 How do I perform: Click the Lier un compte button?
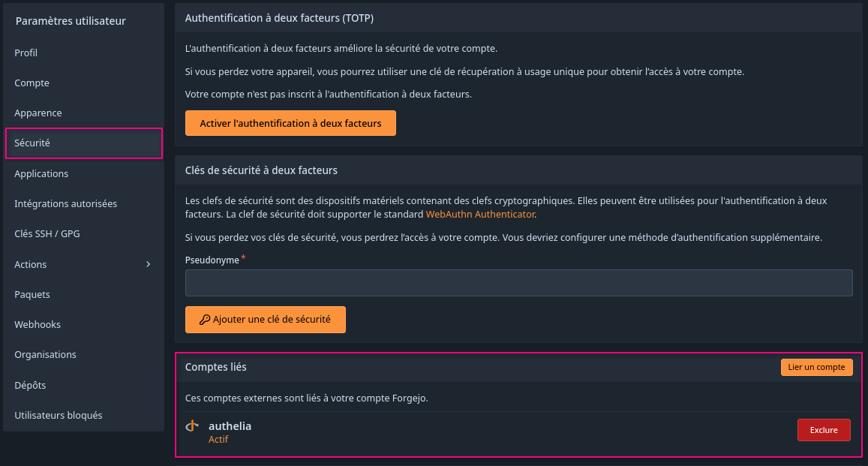[x=816, y=367]
